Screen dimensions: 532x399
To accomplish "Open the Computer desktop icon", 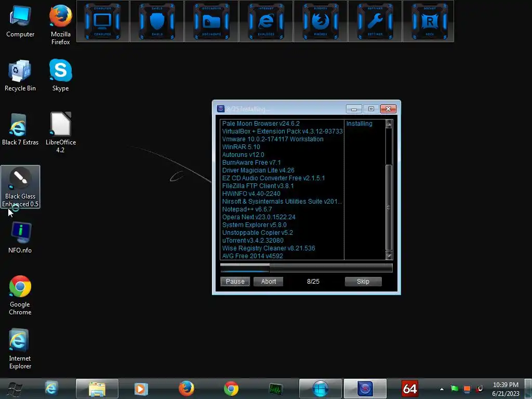I will [20, 21].
